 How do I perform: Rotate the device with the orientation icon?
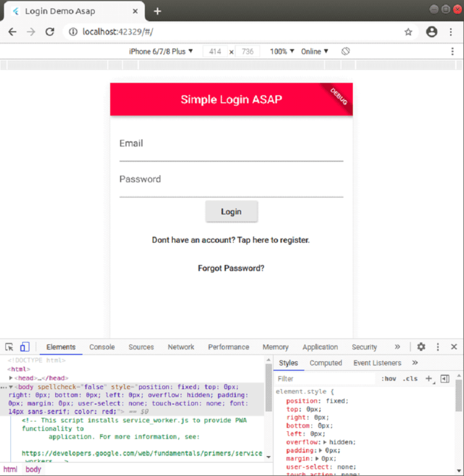[345, 51]
